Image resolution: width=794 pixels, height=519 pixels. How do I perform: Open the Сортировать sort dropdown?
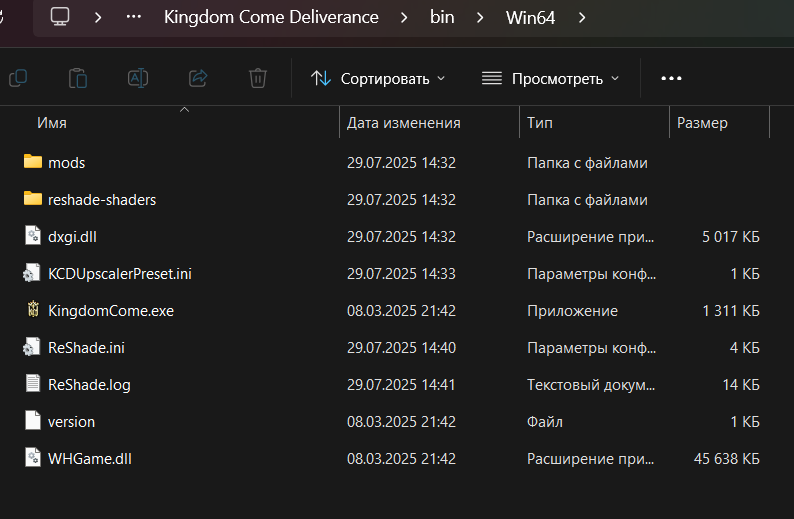pyautogui.click(x=378, y=78)
